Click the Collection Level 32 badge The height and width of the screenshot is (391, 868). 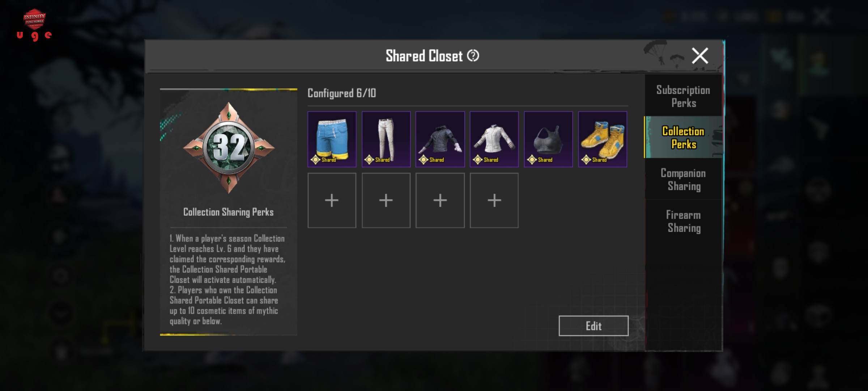coord(229,148)
